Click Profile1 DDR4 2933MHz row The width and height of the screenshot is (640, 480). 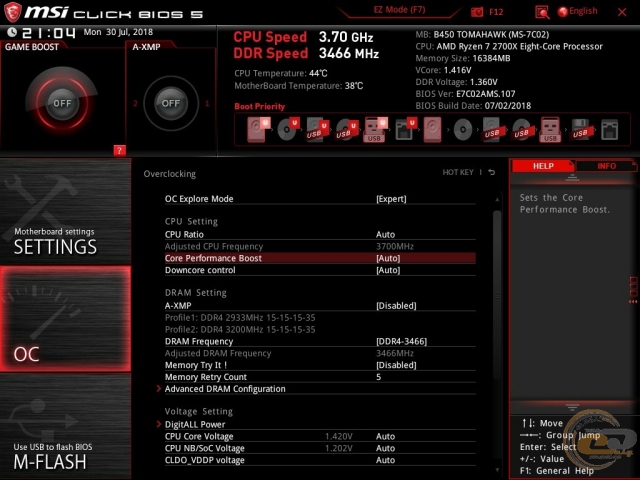click(x=240, y=318)
